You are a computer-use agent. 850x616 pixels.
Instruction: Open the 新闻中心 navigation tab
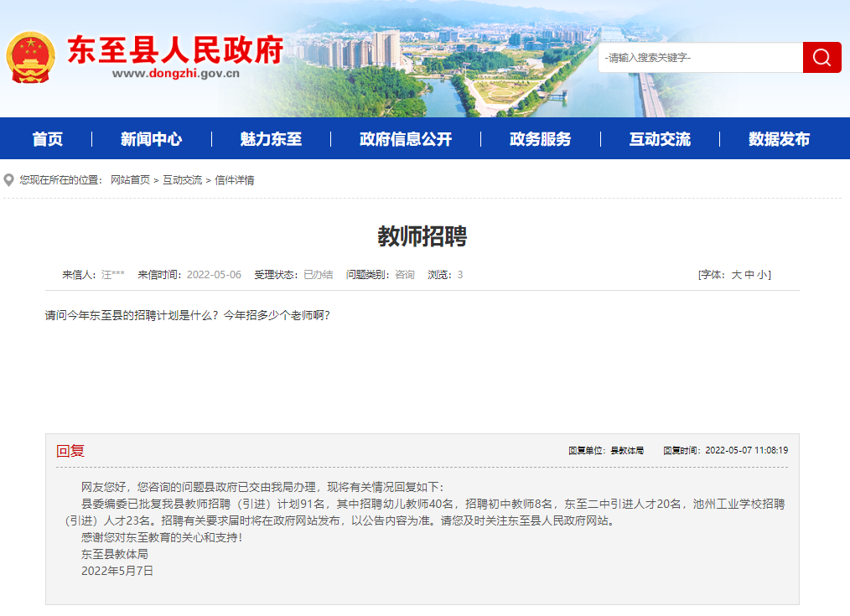[x=151, y=139]
